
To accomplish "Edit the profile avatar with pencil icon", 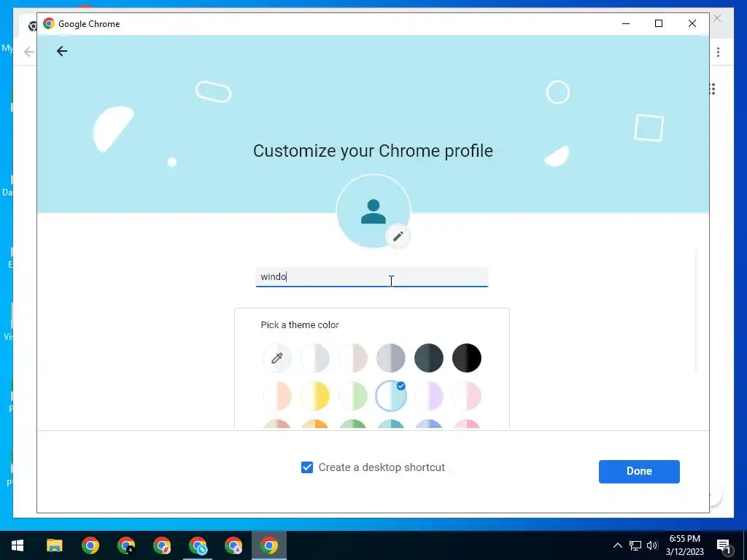I will pos(398,236).
